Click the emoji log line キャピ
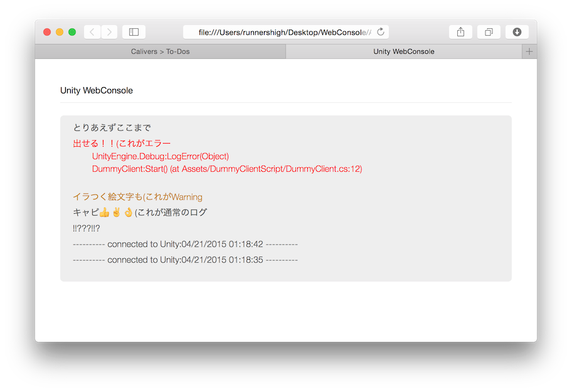 pos(140,212)
